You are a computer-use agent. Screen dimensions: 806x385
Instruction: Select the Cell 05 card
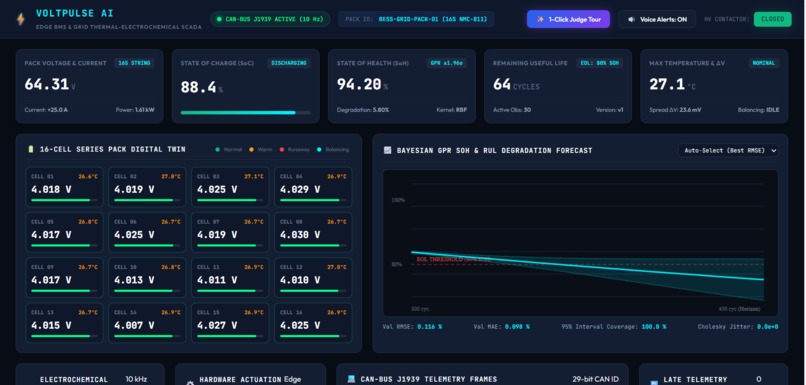coord(64,232)
